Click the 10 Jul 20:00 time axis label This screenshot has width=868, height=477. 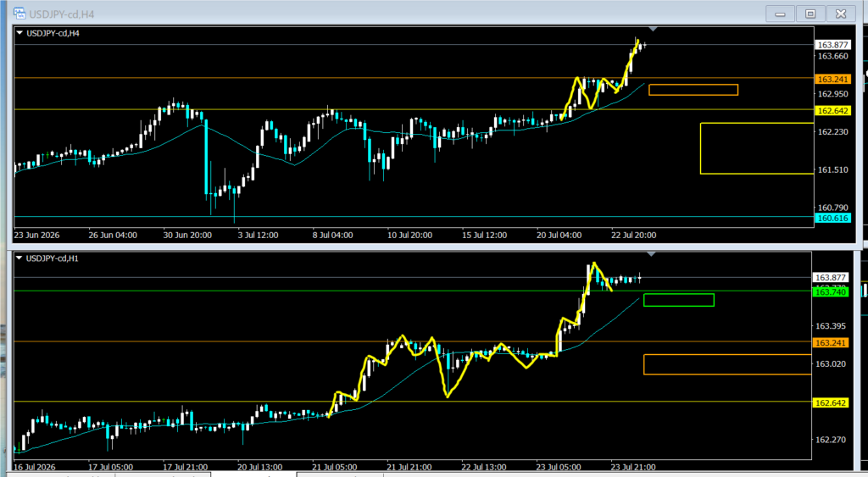pyautogui.click(x=409, y=235)
